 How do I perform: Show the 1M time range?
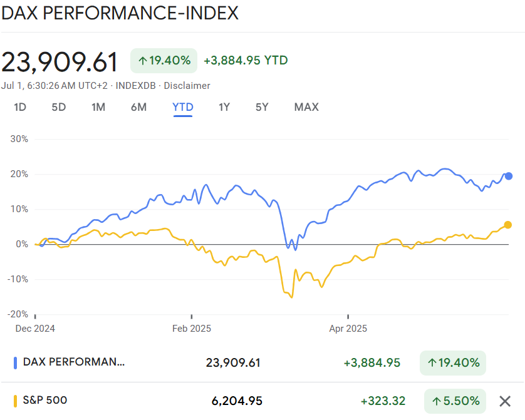98,107
